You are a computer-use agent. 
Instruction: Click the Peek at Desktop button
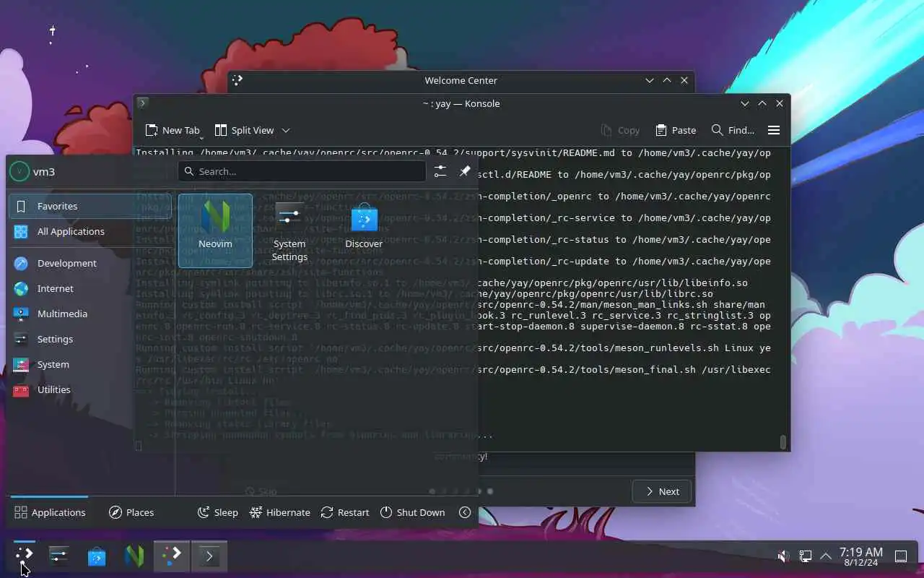tap(901, 556)
